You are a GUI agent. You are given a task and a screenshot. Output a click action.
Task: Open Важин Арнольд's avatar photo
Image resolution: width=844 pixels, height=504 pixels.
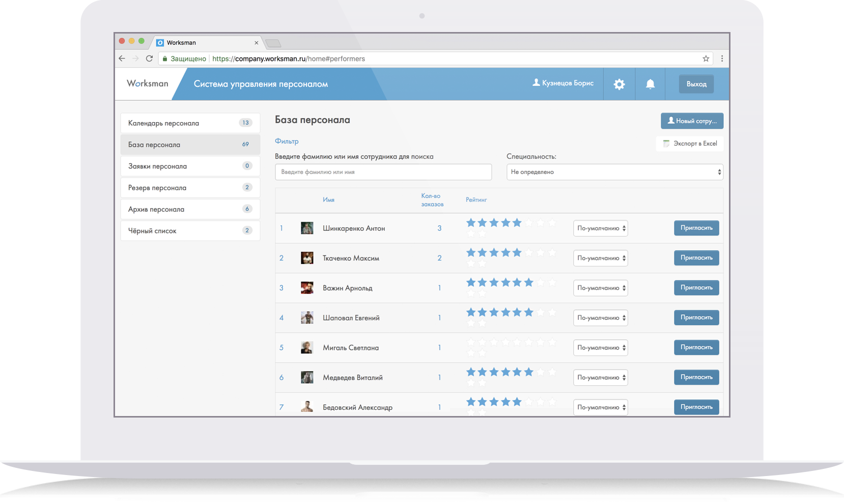point(307,288)
